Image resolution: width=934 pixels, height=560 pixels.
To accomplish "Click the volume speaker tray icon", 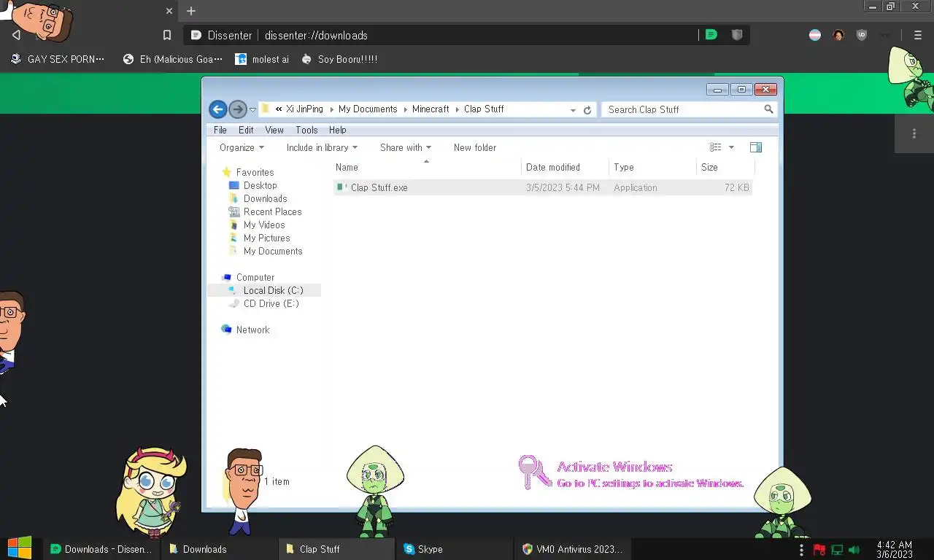I will pyautogui.click(x=854, y=550).
